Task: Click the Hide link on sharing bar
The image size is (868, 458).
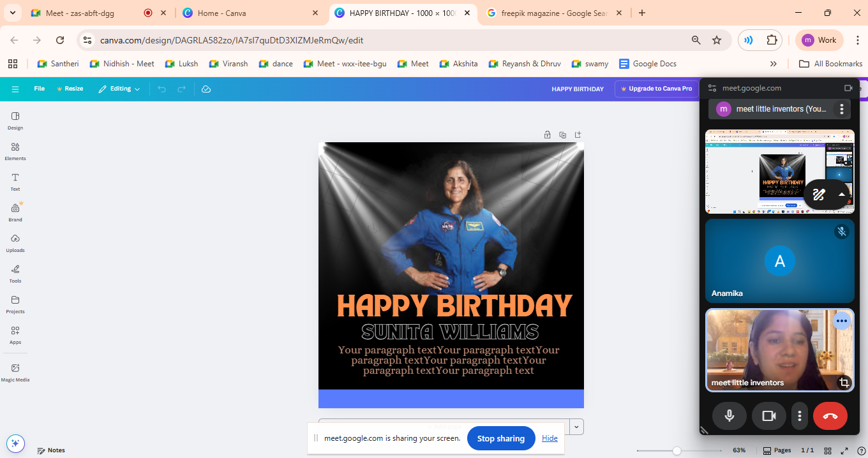Action: click(x=550, y=438)
